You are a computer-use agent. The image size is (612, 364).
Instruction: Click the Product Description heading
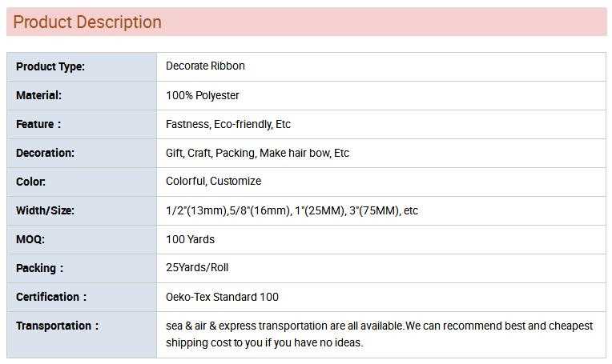87,22
